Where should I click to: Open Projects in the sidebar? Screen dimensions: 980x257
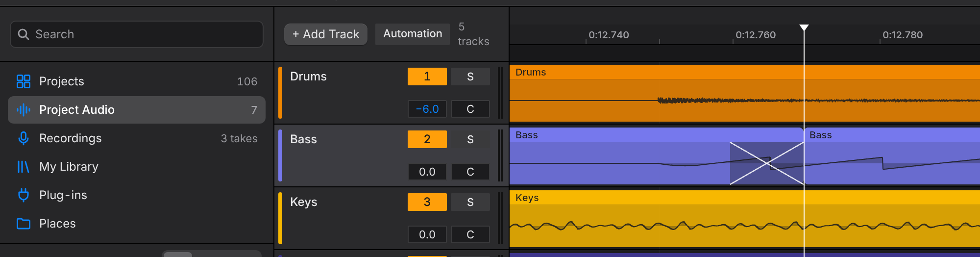point(137,81)
